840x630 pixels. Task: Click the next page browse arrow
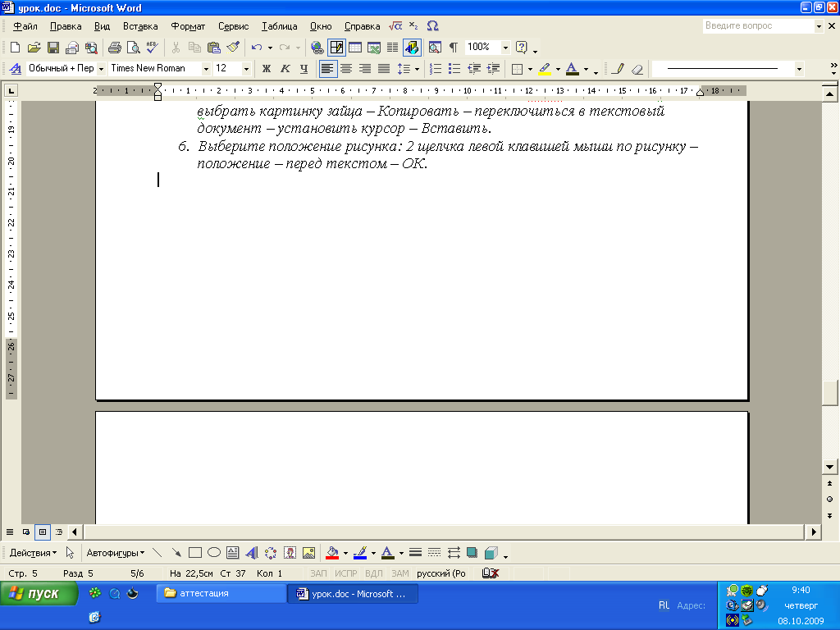(x=830, y=516)
